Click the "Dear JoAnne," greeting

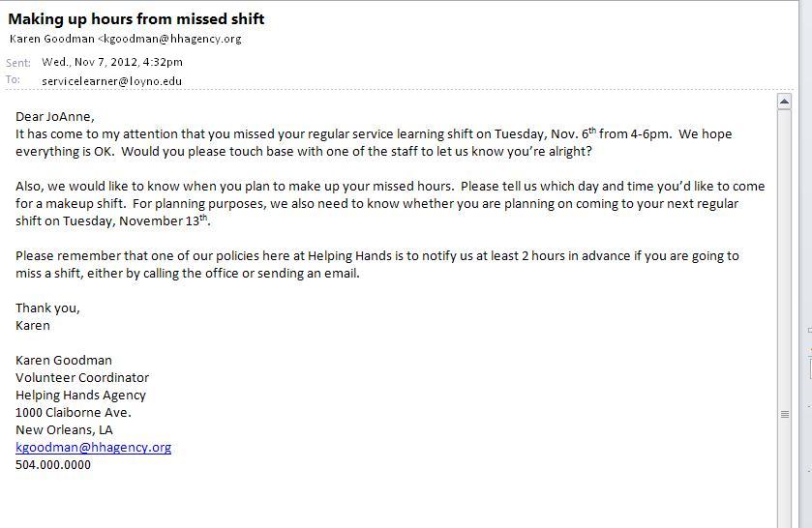click(x=55, y=116)
